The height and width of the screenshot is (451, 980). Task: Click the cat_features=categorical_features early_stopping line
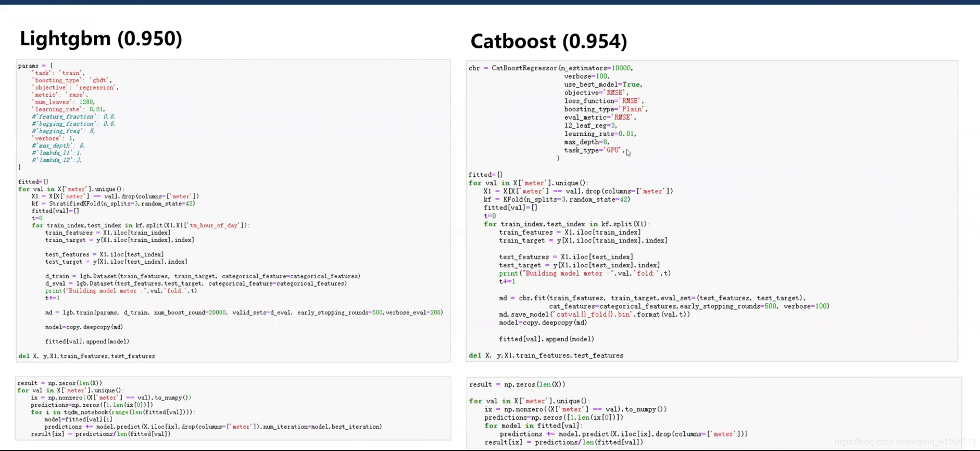point(689,306)
